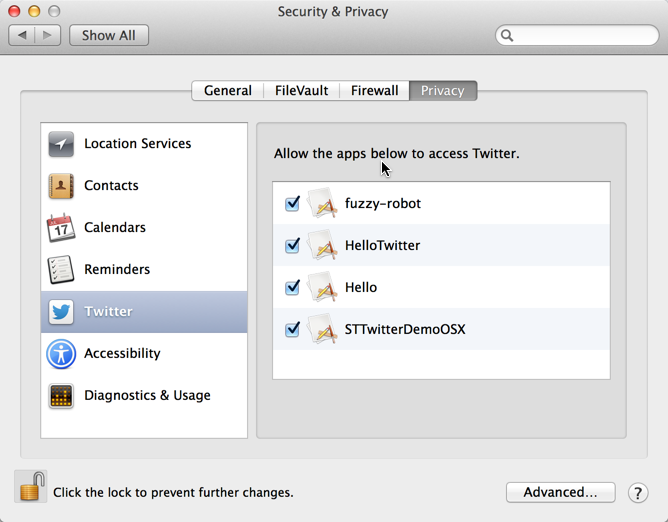Uncheck the fuzzy-robot checkbox

[292, 203]
